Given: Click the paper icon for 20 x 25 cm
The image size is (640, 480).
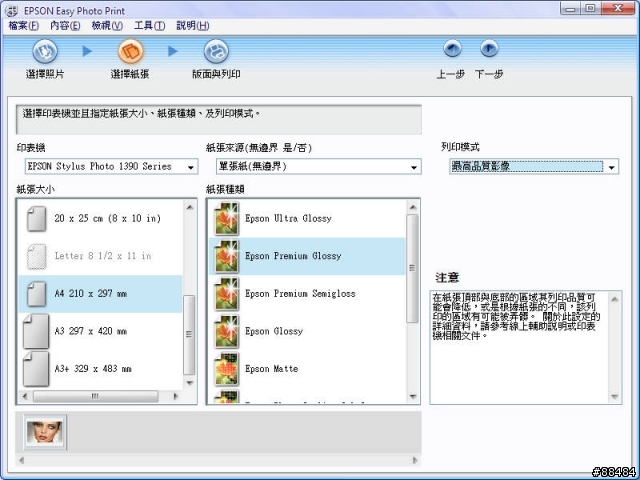Looking at the screenshot, I should pyautogui.click(x=36, y=219).
